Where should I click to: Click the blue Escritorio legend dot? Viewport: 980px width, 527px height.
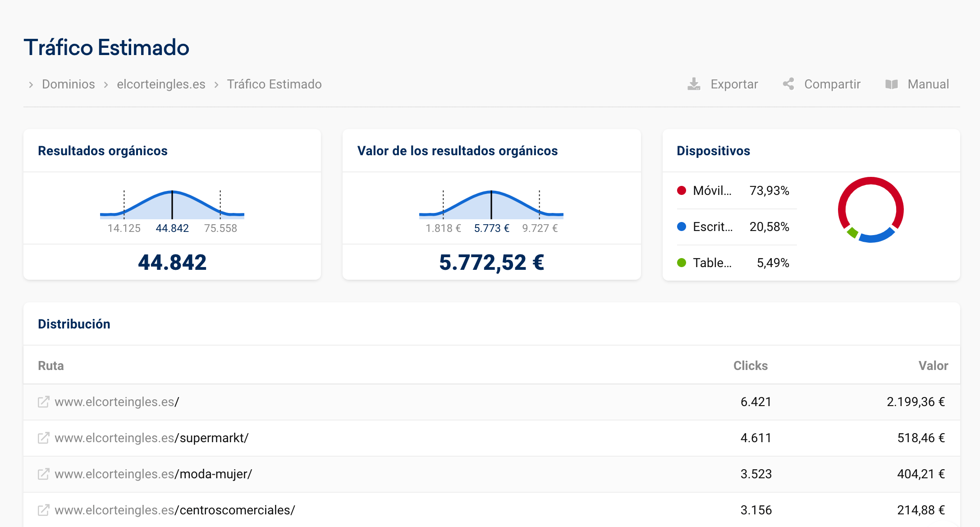682,227
